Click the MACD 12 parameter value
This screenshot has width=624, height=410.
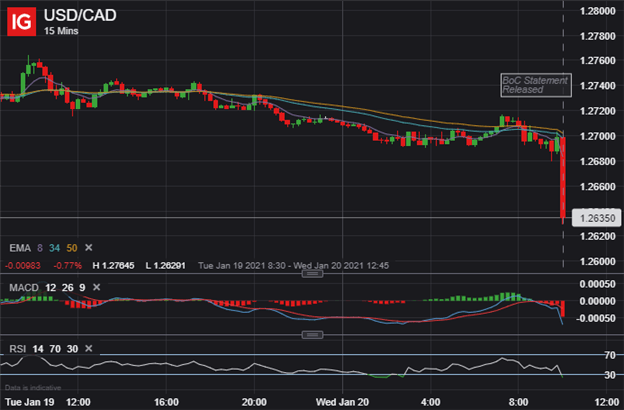51,287
